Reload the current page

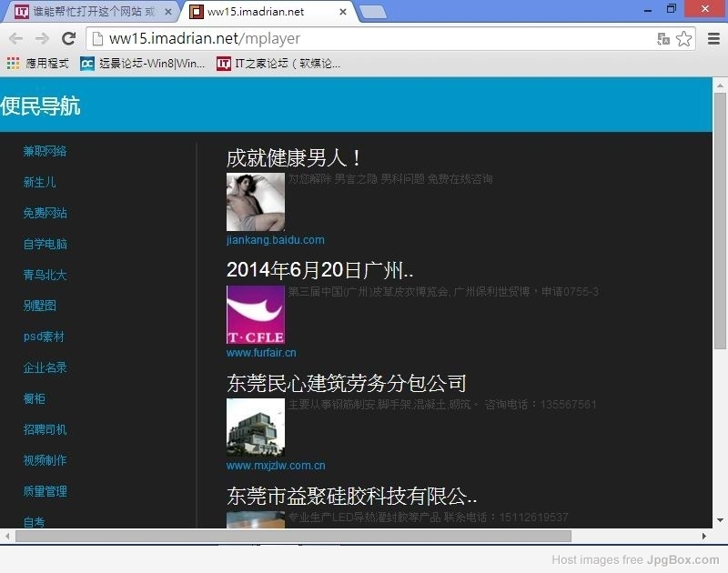coord(68,38)
